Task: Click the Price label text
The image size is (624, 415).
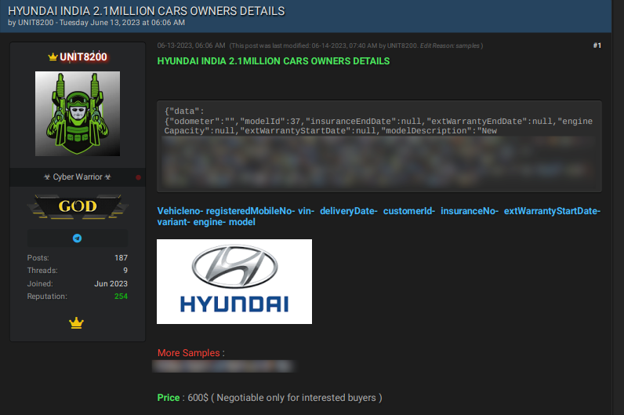Action: pyautogui.click(x=168, y=397)
